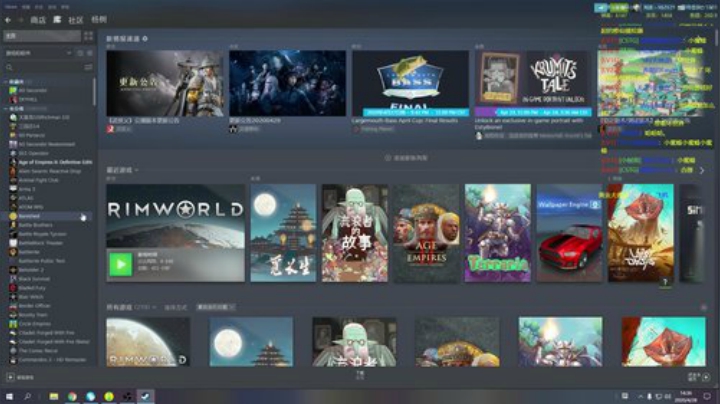The image size is (720, 404).
Task: Switch to collections grid view icon
Action: [x=88, y=35]
